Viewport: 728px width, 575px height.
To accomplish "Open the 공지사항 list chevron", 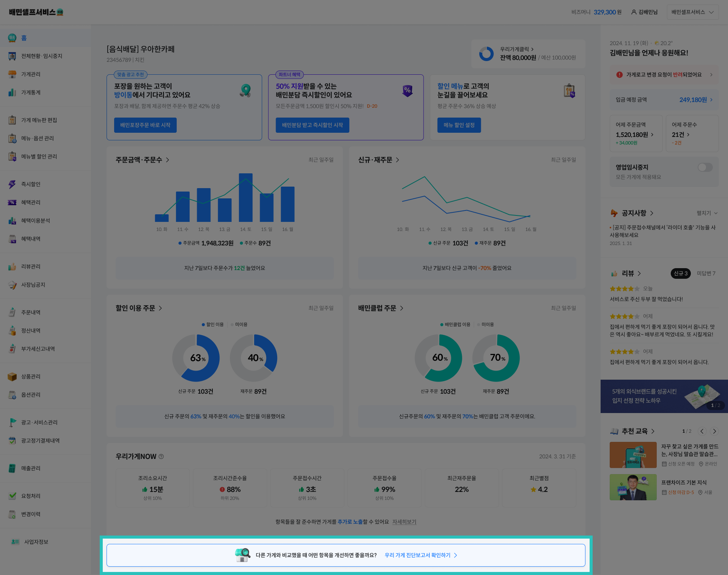I will point(652,213).
